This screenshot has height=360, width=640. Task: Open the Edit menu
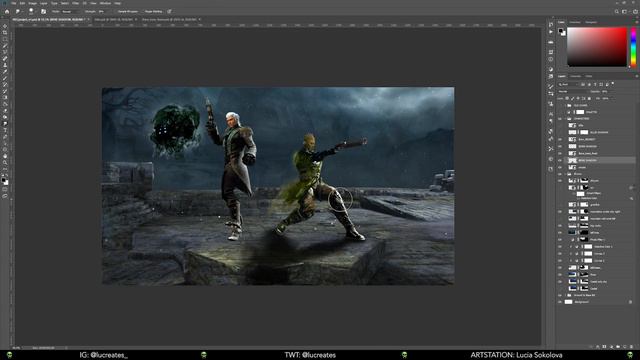click(22, 3)
